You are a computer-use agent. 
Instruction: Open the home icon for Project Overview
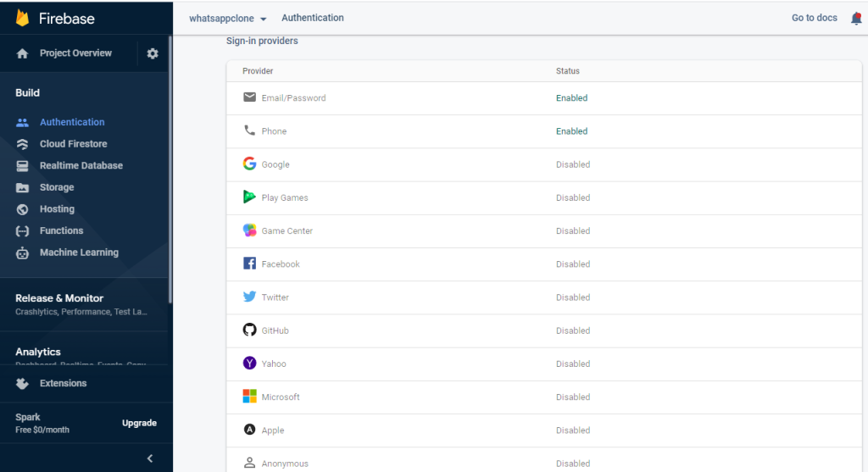(x=22, y=53)
